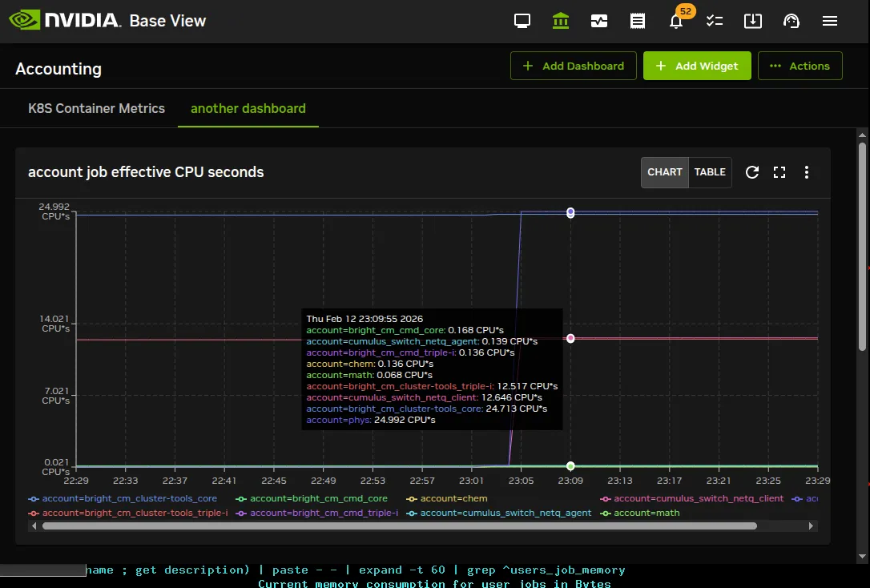The height and width of the screenshot is (588, 870).
Task: Click the Accounting page heading
Action: (x=58, y=69)
